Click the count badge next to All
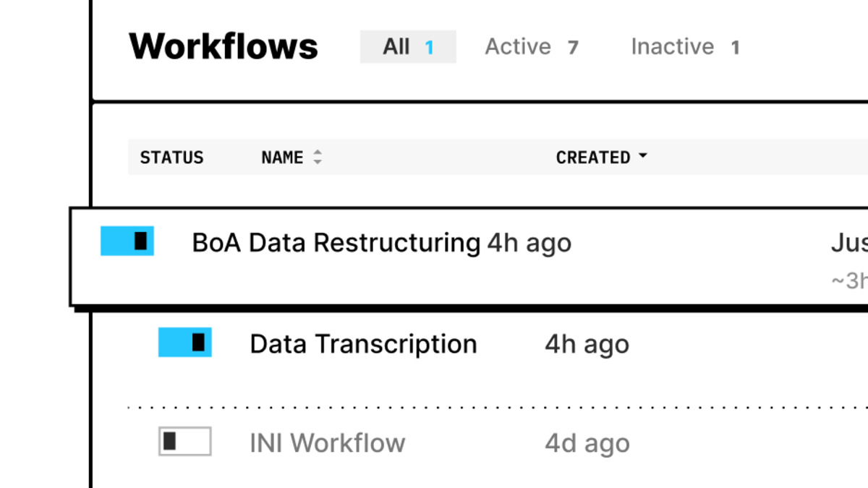This screenshot has height=488, width=868. point(430,46)
